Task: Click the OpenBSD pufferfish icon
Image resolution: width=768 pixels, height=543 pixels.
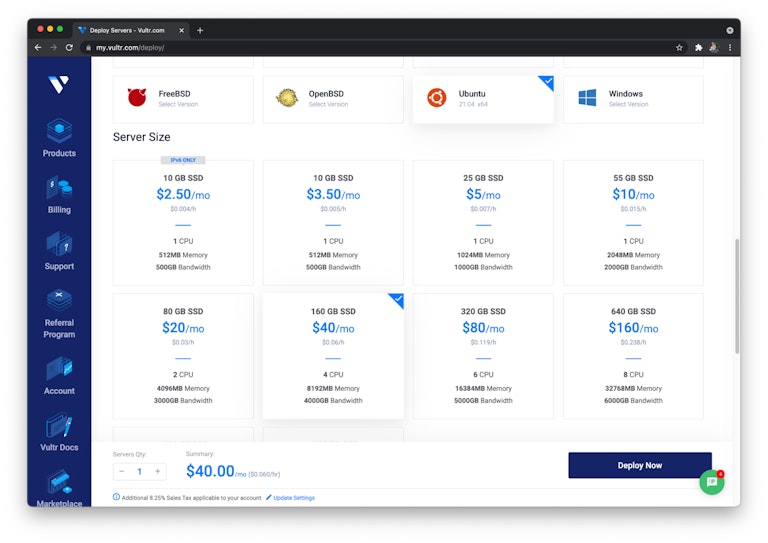Action: point(287,98)
